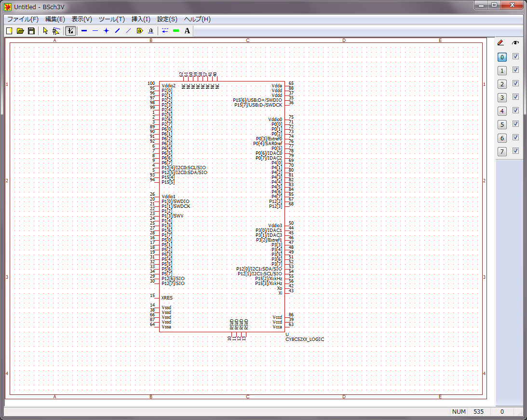Image resolution: width=527 pixels, height=420 pixels.
Task: Toggle visibility checkbox for layer 1
Action: (515, 70)
